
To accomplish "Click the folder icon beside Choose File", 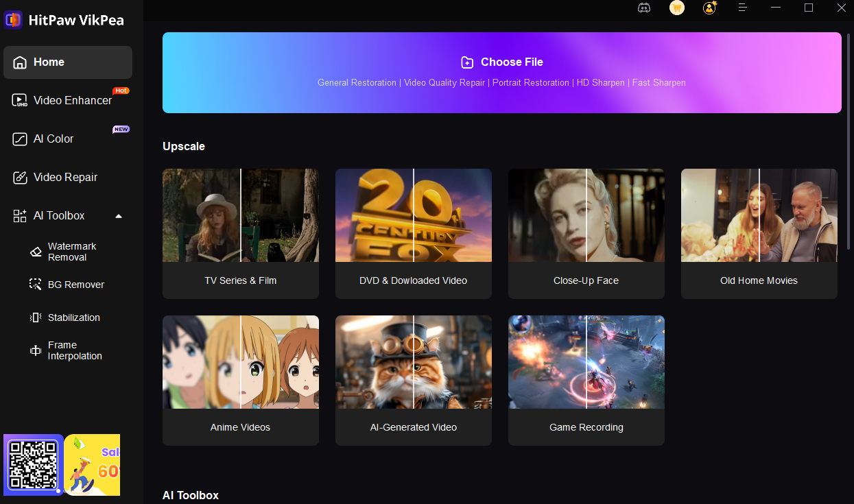I will pos(467,62).
